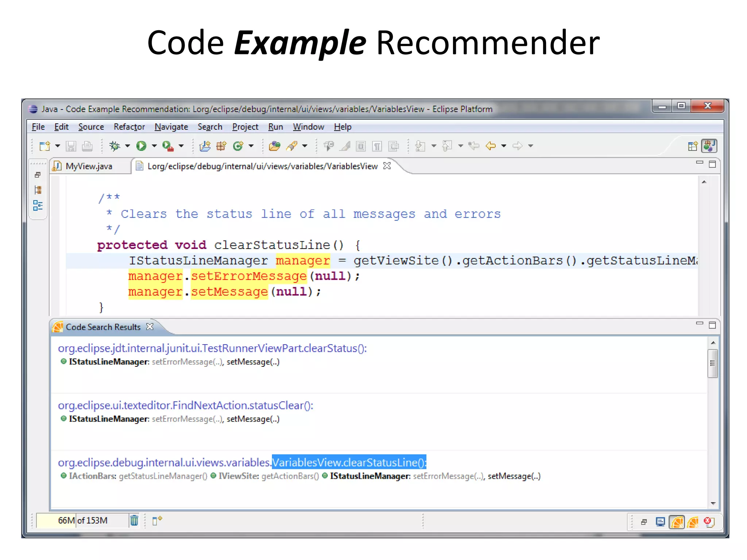Click the Print icon
The height and width of the screenshot is (560, 747).
tap(87, 146)
